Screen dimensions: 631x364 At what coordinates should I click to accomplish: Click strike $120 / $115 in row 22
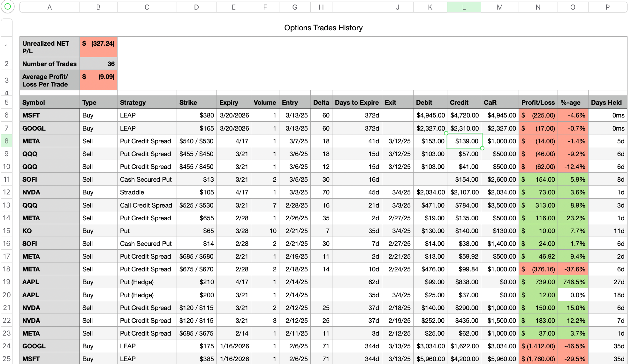click(196, 320)
